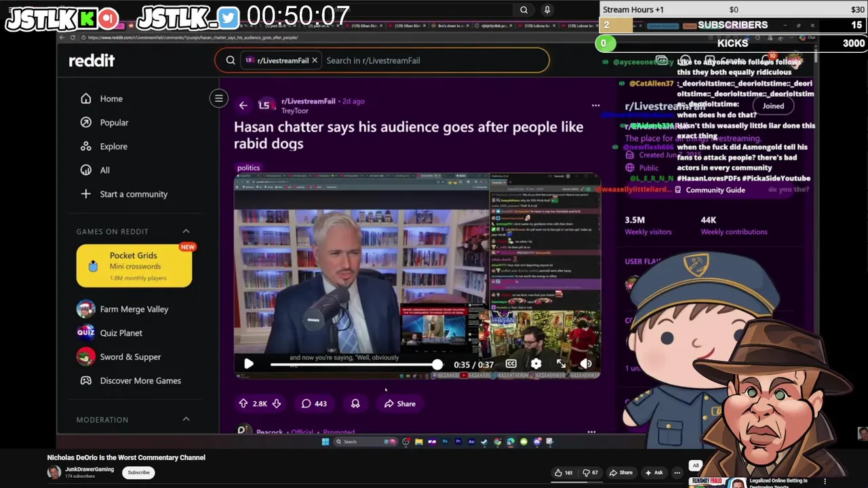868x488 pixels.
Task: Open the post three-dot options menu
Action: pyautogui.click(x=595, y=105)
